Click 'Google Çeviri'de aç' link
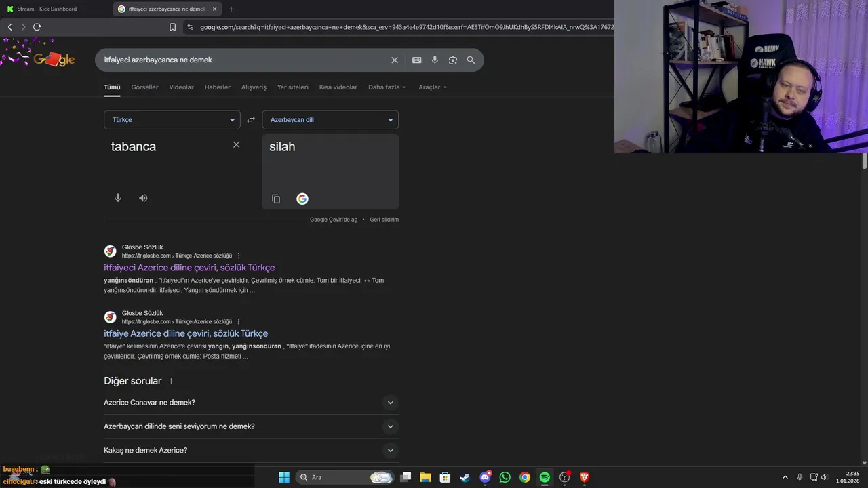This screenshot has width=868, height=488. coord(333,220)
